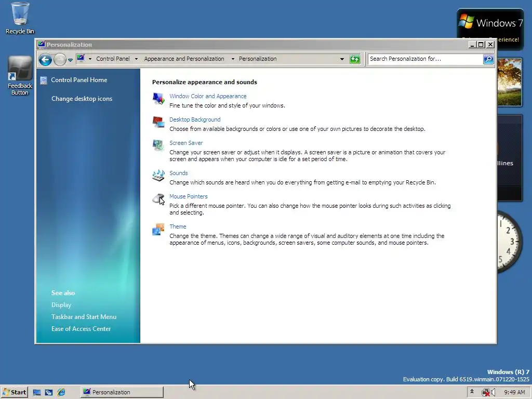Click the Personalization icon in the address bar
This screenshot has width=532, height=399.
point(81,58)
